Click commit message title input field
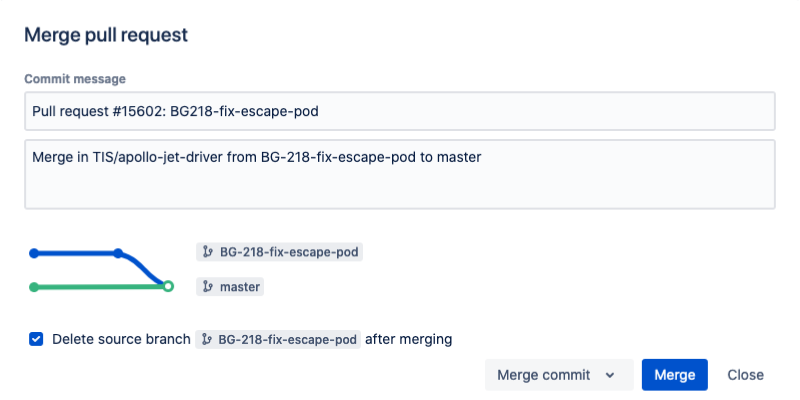Screen dimensions: 800x400 pyautogui.click(x=400, y=111)
